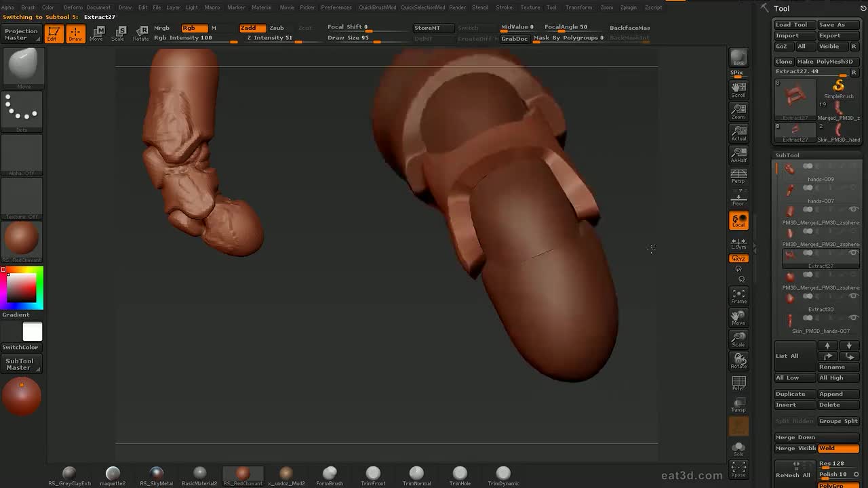868x488 pixels.
Task: Select the Rotate transform button in top shelf
Action: point(141,33)
